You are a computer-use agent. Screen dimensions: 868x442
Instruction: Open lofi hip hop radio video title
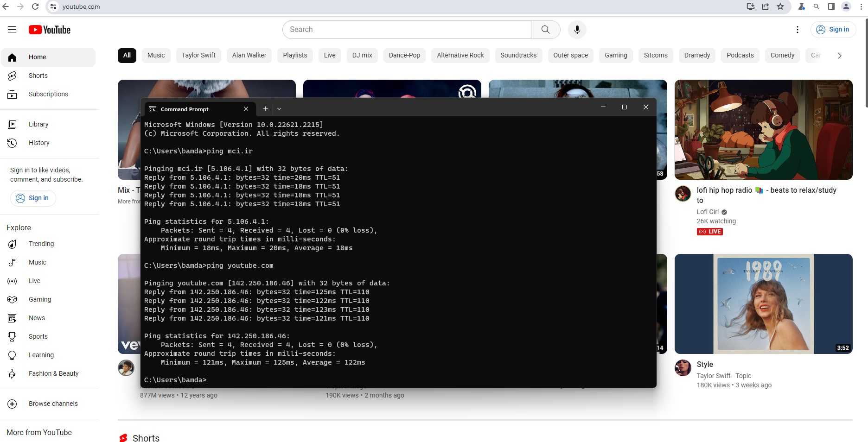766,195
